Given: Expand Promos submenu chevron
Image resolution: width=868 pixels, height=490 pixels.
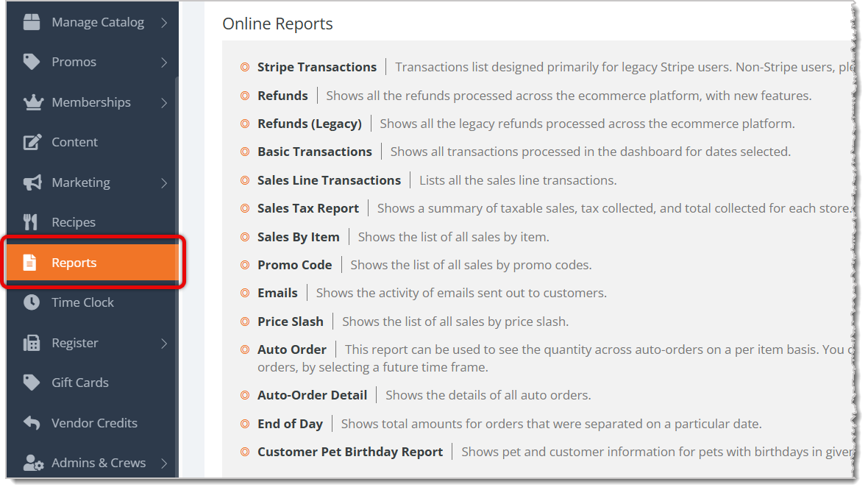Looking at the screenshot, I should coord(164,62).
